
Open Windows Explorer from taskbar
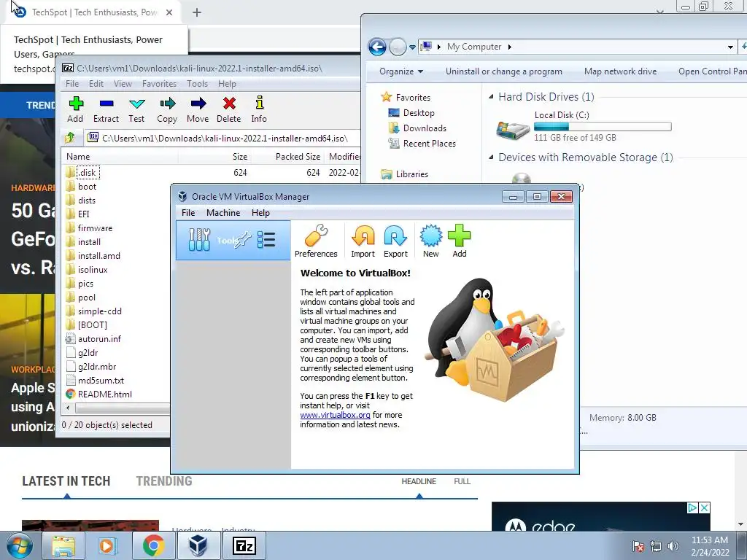[x=63, y=545]
